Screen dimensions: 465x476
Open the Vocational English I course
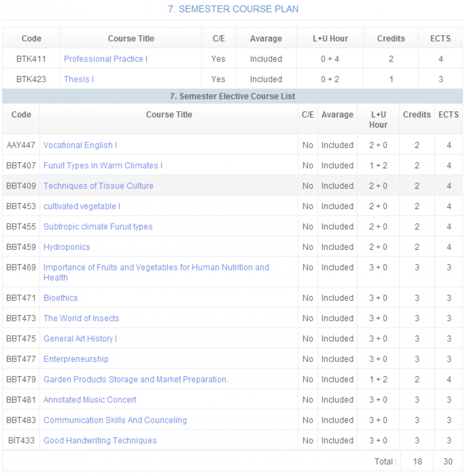[x=80, y=145]
